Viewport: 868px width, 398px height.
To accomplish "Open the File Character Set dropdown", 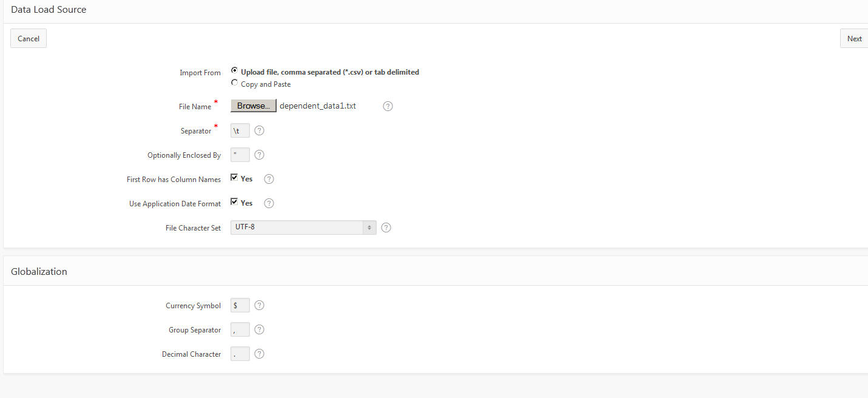I will click(x=303, y=228).
